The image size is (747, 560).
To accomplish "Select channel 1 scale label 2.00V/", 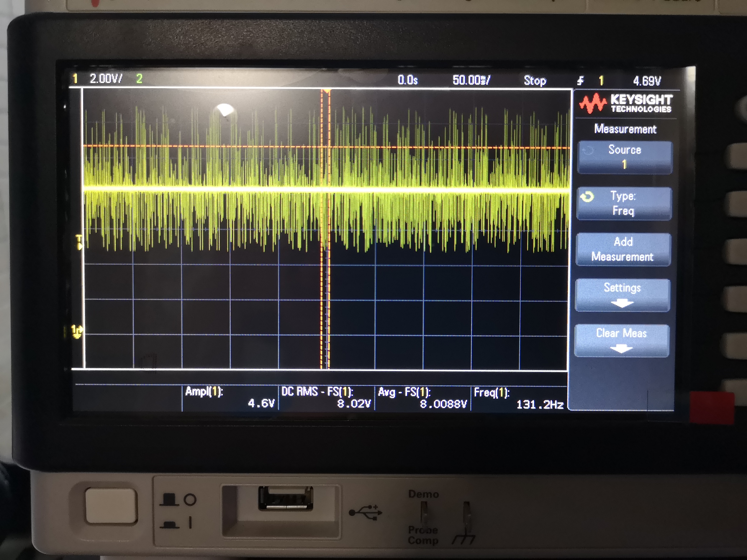I will point(106,79).
